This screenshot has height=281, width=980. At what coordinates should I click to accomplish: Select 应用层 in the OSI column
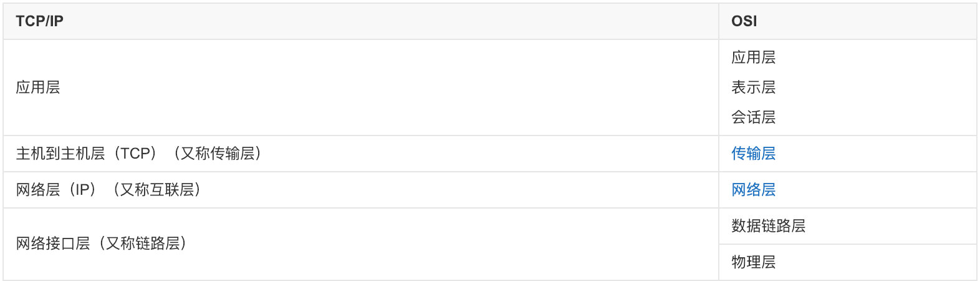click(753, 57)
